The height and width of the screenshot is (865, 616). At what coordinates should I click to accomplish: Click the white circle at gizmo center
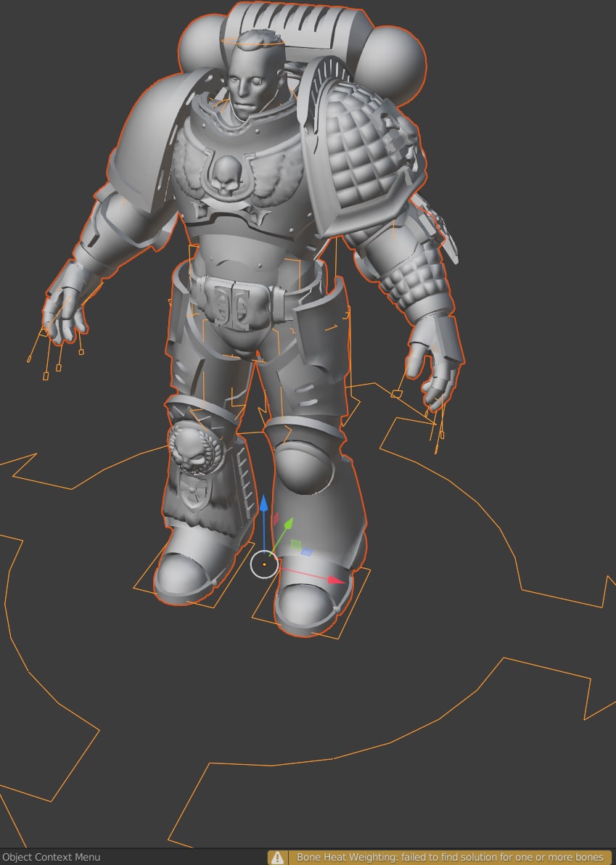pyautogui.click(x=264, y=565)
